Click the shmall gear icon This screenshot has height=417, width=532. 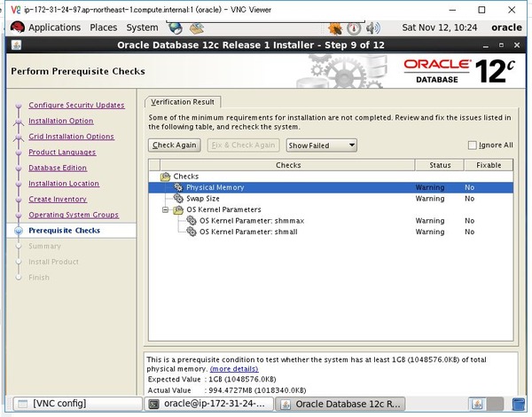(x=192, y=232)
